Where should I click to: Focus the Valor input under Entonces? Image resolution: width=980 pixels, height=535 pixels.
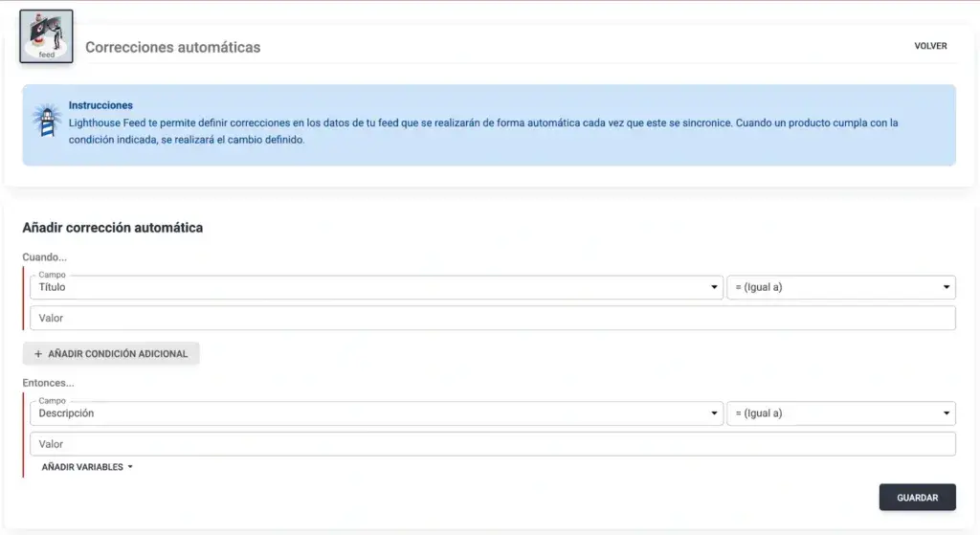tap(493, 444)
